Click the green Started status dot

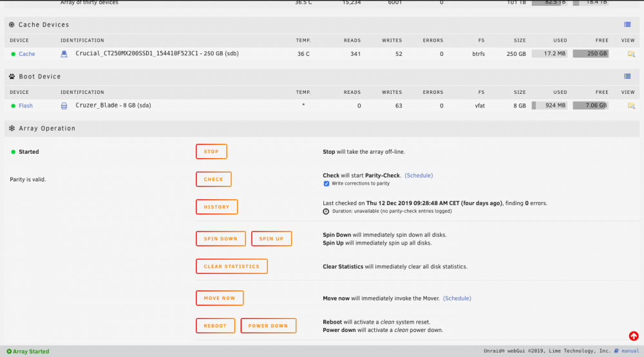point(13,152)
